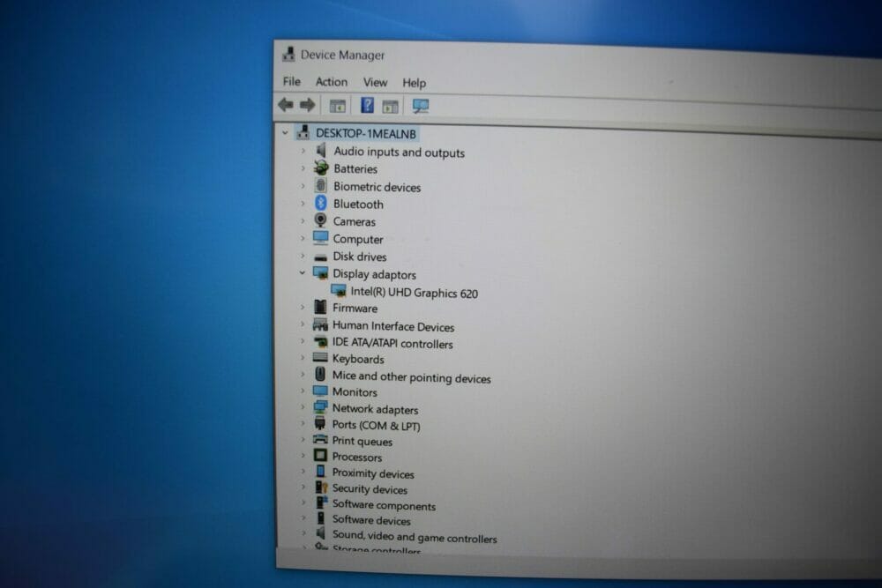Click the Print queues printer icon
The height and width of the screenshot is (588, 882).
point(320,440)
